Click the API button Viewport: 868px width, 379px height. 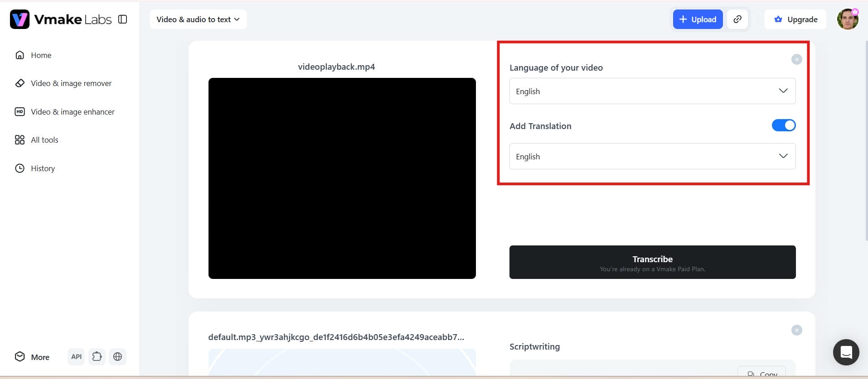click(77, 357)
